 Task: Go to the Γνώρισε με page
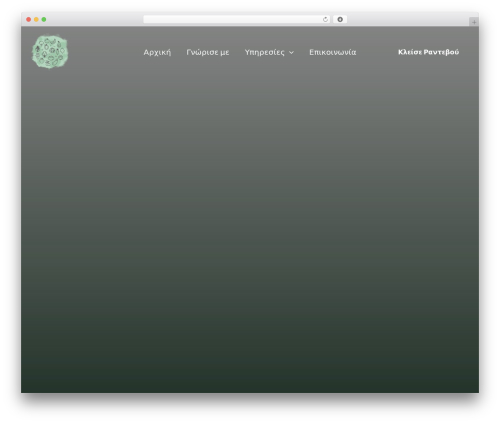tap(208, 52)
